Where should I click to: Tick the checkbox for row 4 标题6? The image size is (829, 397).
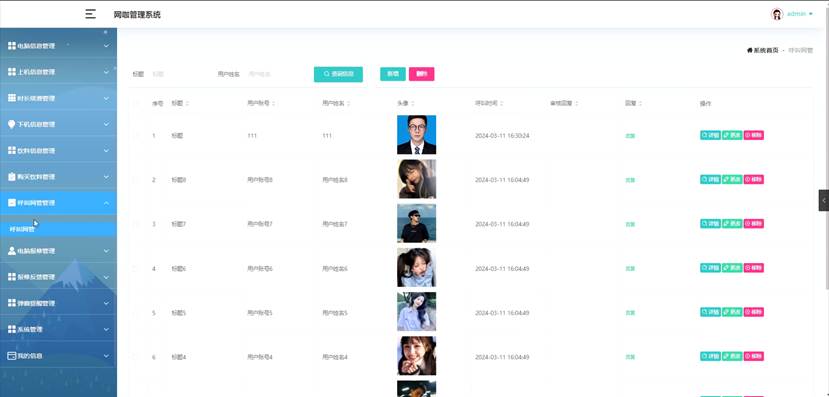(x=136, y=269)
